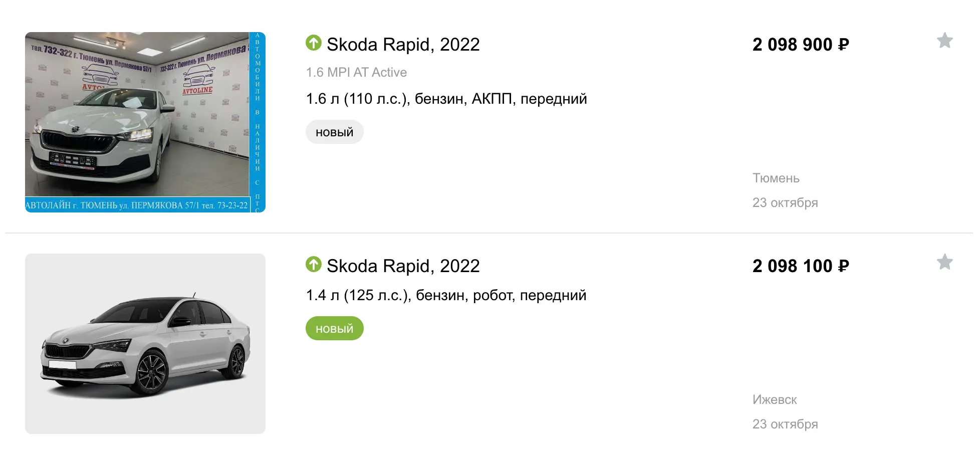The height and width of the screenshot is (452, 980).
Task: Click green up-arrow icon on 2 098 900 ₽ listing
Action: pyautogui.click(x=314, y=43)
